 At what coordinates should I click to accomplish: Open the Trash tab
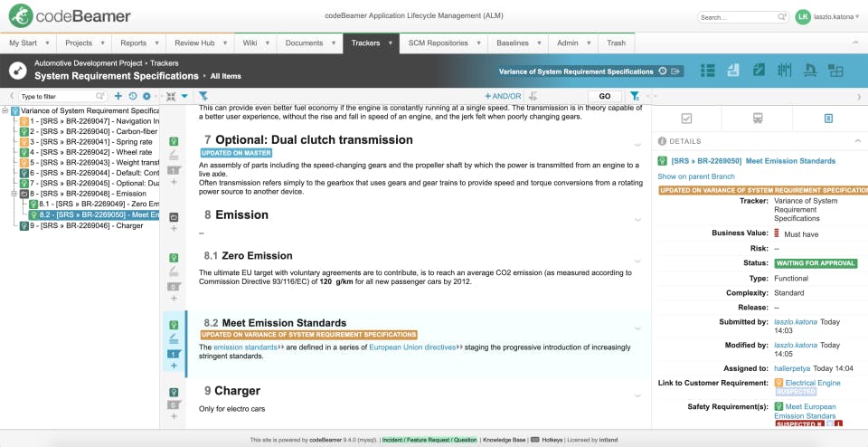616,43
